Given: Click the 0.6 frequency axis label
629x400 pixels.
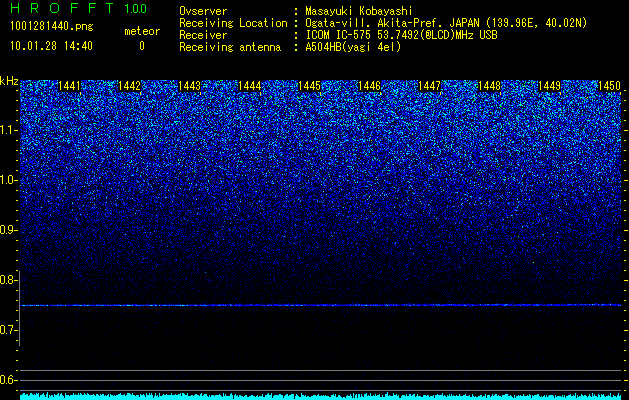Looking at the screenshot, I should point(8,380).
